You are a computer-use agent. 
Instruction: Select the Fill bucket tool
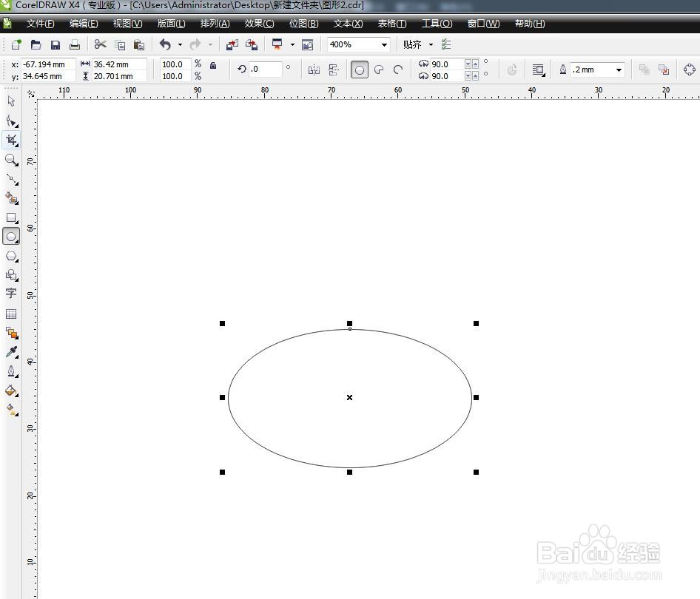[x=11, y=390]
